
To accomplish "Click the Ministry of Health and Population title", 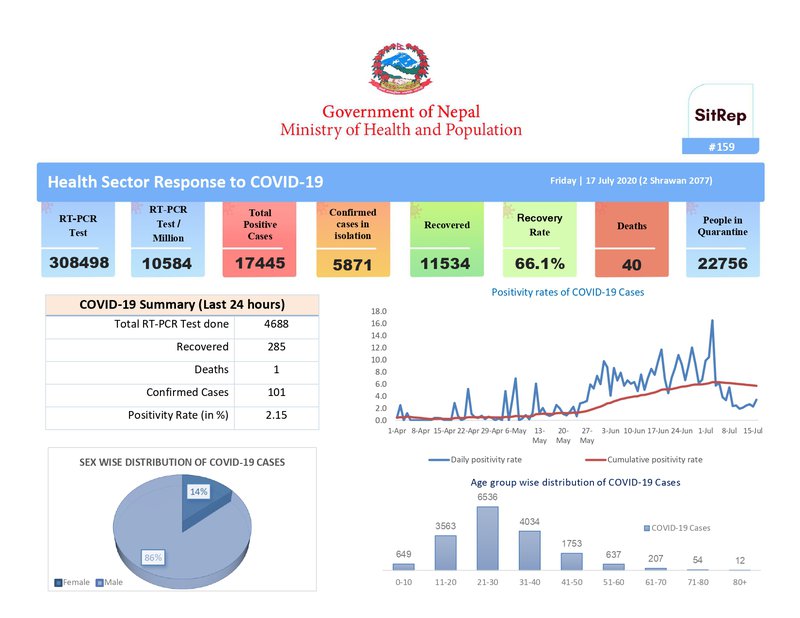I will pyautogui.click(x=401, y=130).
